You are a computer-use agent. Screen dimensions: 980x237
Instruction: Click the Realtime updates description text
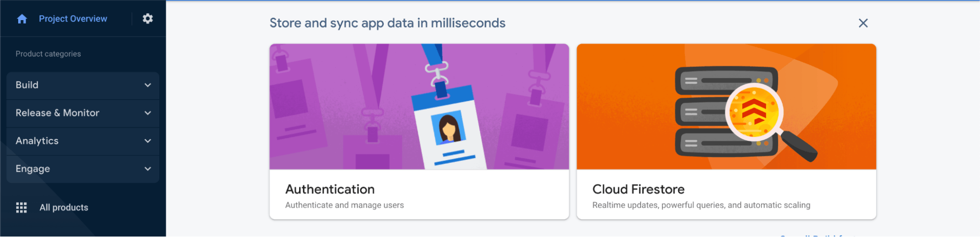701,205
